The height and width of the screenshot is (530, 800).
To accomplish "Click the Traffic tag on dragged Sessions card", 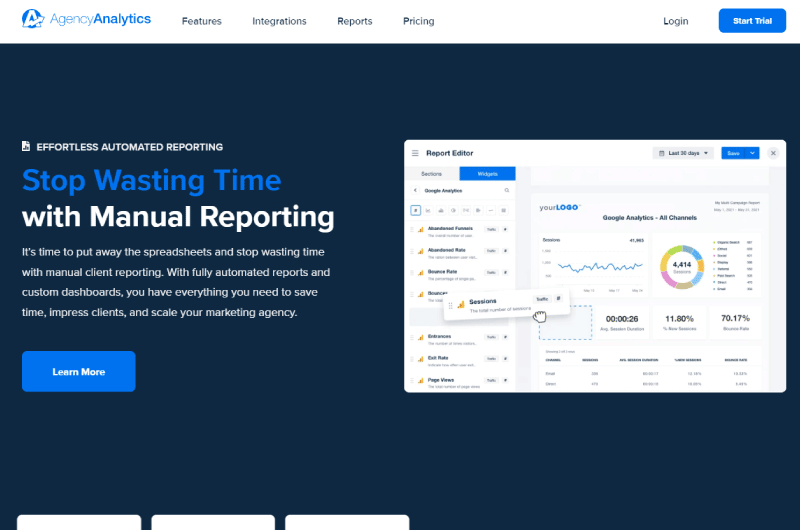I will point(542,299).
